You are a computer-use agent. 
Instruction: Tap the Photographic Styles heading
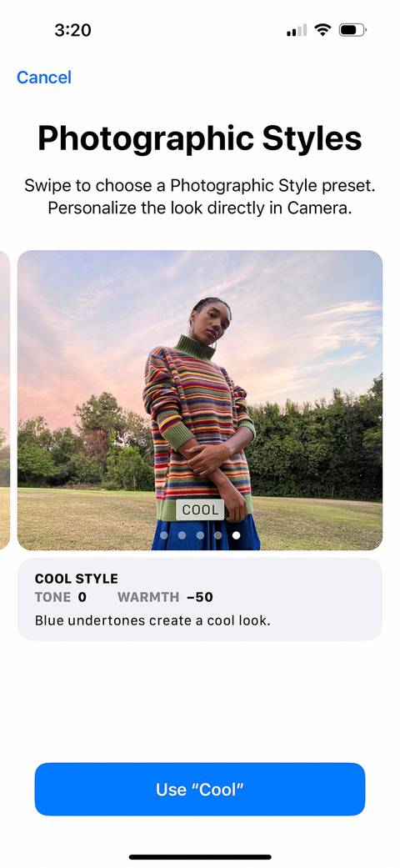(200, 138)
